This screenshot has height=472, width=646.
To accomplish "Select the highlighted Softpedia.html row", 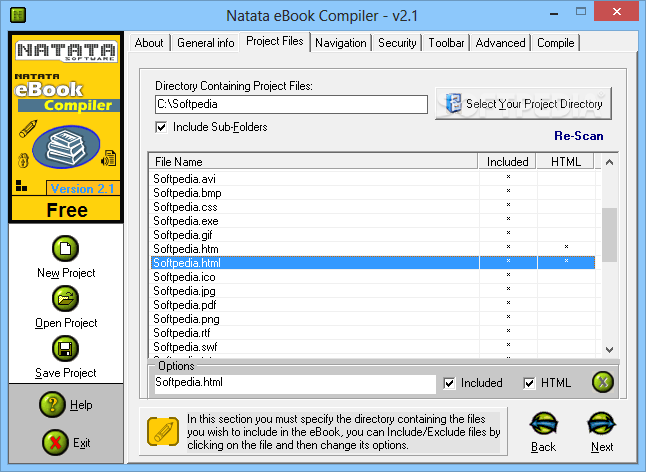I will [372, 263].
